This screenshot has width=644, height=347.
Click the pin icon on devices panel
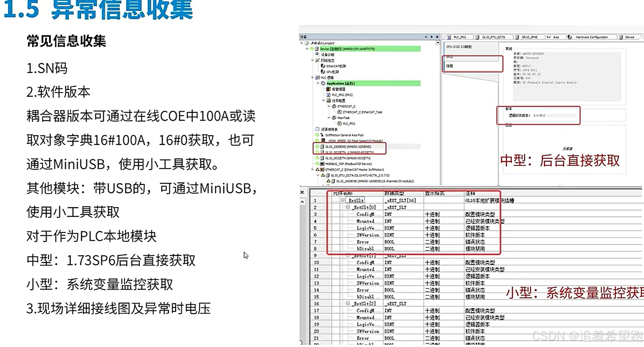click(x=431, y=37)
